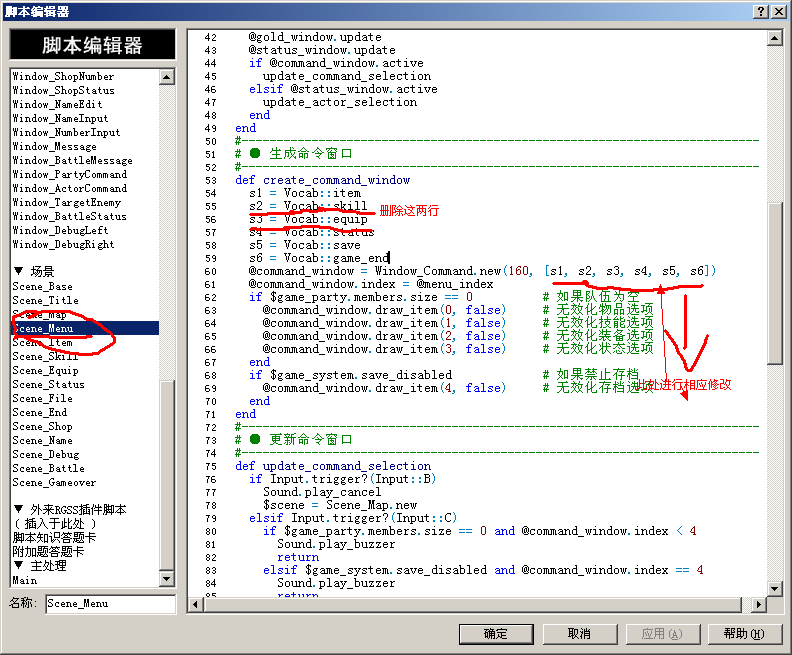The height and width of the screenshot is (655, 792).
Task: Click code line 78 $scene = Scene_Map.new
Action: click(340, 505)
